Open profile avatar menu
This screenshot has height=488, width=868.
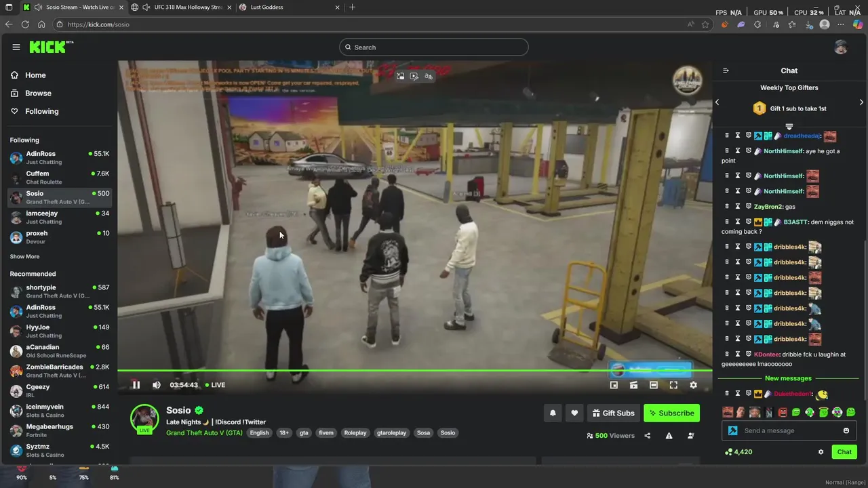click(841, 47)
